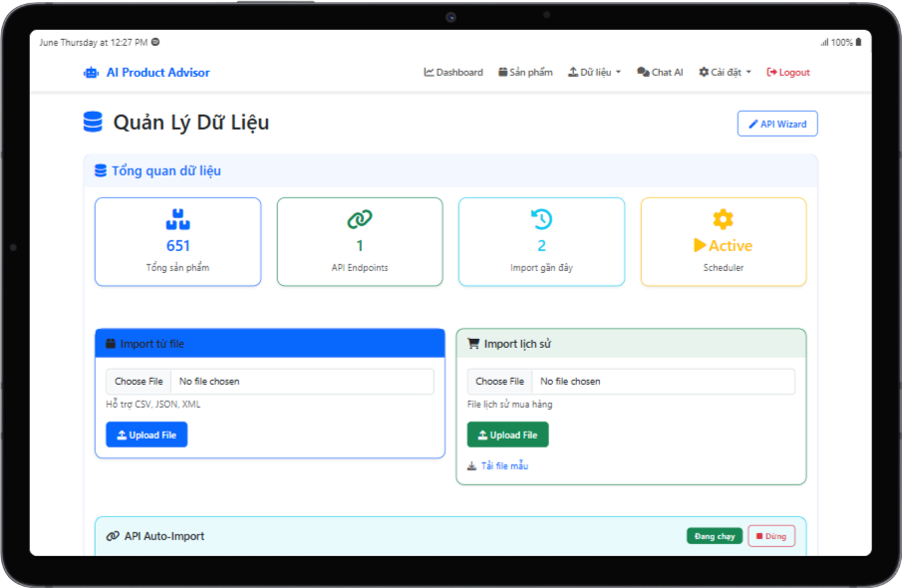Download sample via Tải file mẫu link
This screenshot has height=588, width=902.
504,466
